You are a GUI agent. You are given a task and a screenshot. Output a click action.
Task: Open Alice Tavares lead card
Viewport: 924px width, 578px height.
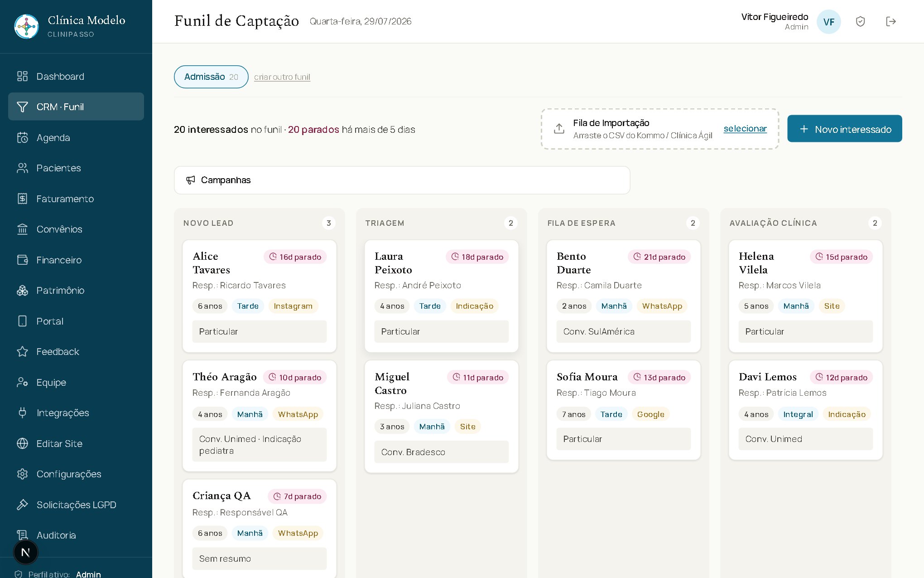click(x=259, y=296)
